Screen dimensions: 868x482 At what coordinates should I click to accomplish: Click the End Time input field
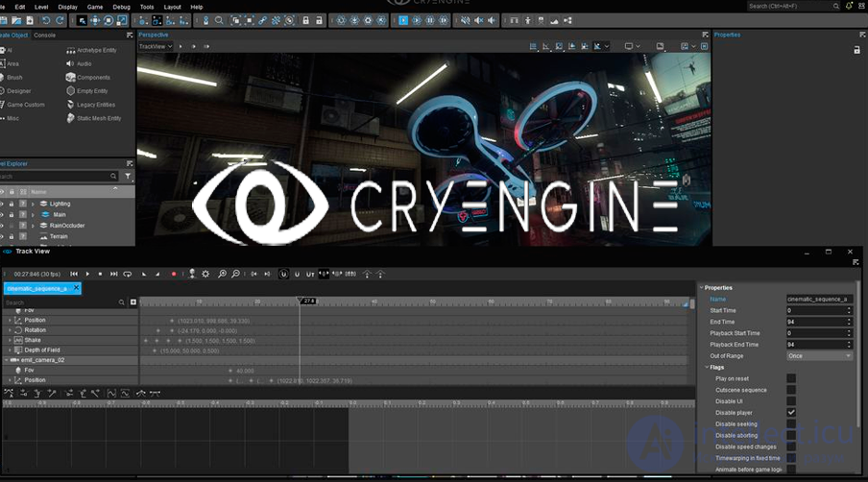coord(819,322)
